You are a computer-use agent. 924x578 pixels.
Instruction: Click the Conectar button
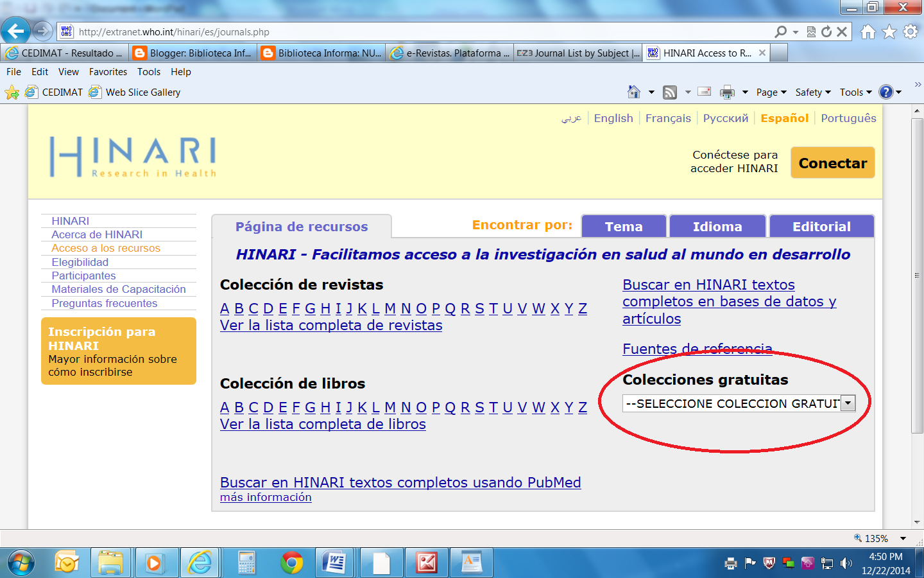pos(833,162)
